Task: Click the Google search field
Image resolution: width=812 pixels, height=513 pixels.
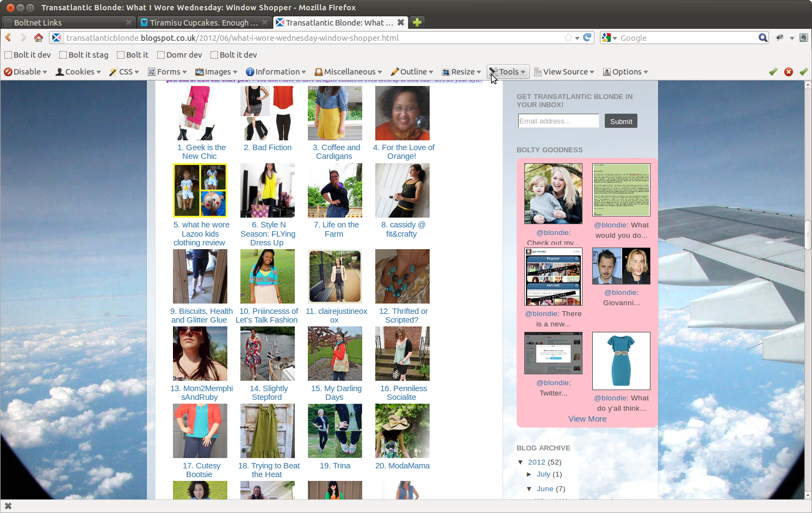Action: click(688, 38)
